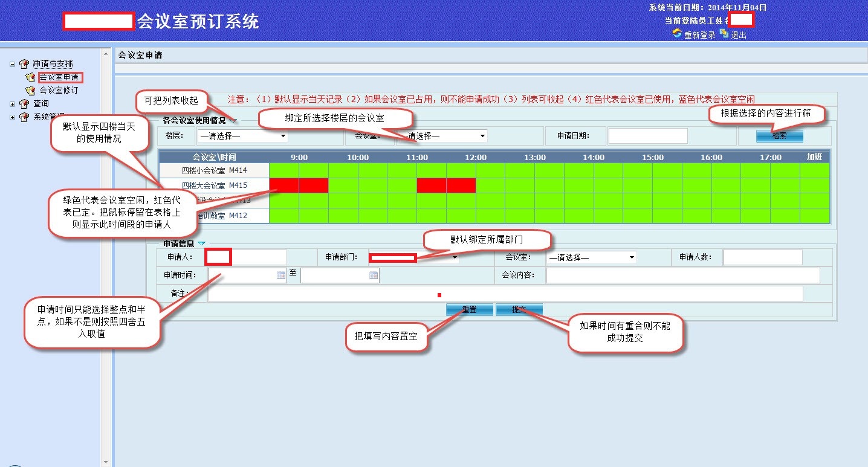Viewport: 868px width, 467px height.
Task: Focus the 申请人数 input field
Action: [x=763, y=257]
